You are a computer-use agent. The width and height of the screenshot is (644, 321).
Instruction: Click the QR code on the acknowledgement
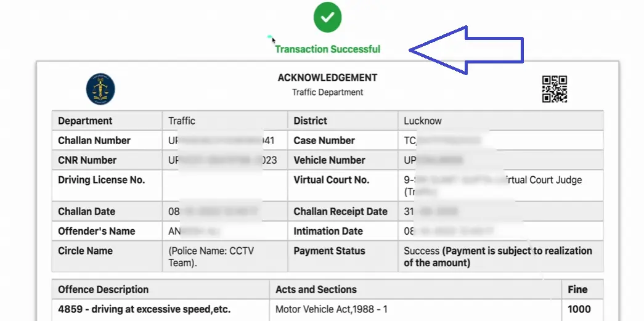tap(554, 89)
